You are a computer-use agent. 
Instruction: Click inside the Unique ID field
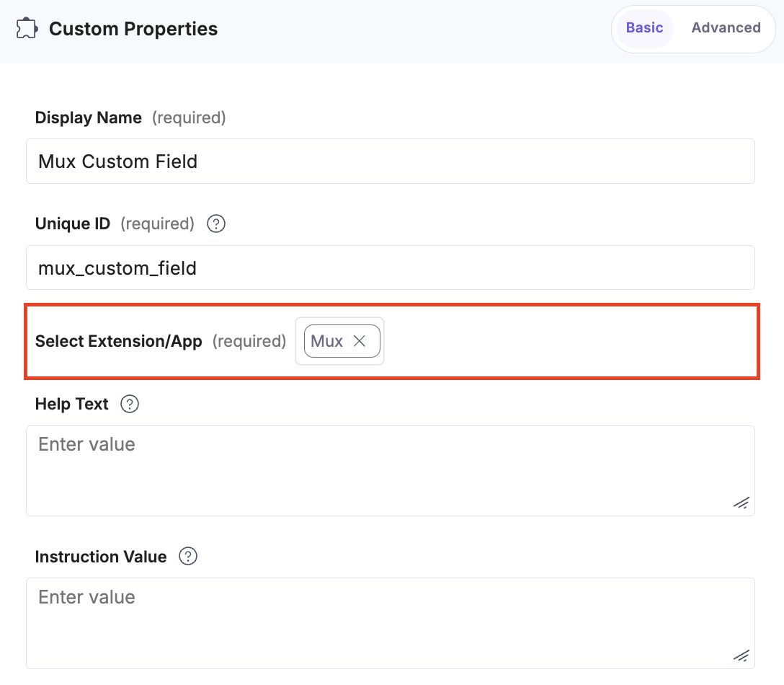390,268
